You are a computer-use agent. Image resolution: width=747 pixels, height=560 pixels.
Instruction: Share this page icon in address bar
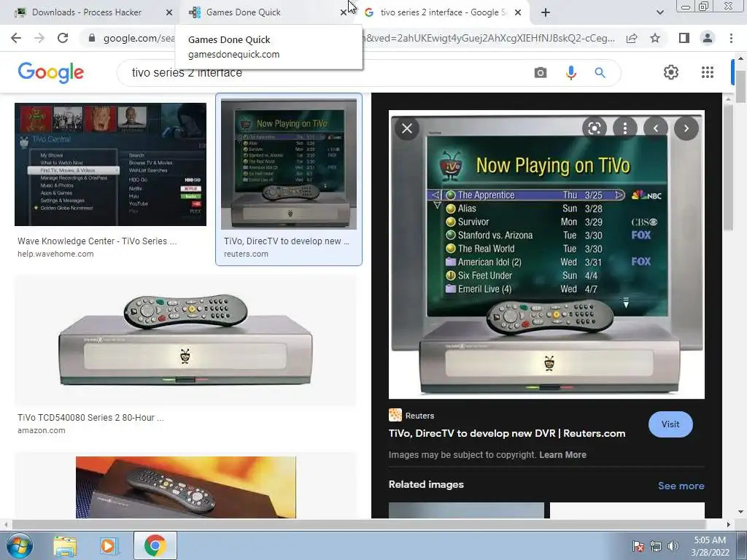click(632, 38)
